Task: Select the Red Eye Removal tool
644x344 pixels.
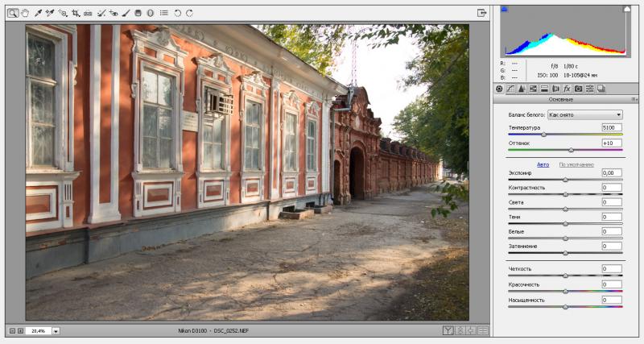Action: click(x=114, y=13)
